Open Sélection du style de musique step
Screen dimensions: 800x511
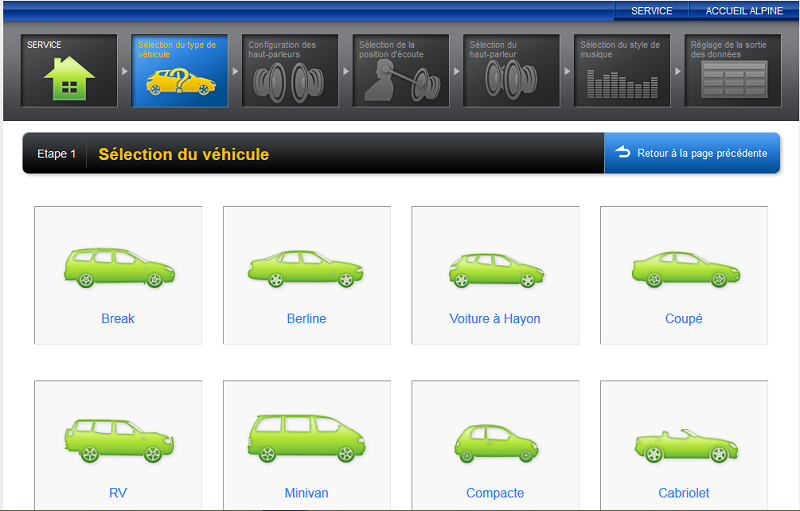pos(622,71)
